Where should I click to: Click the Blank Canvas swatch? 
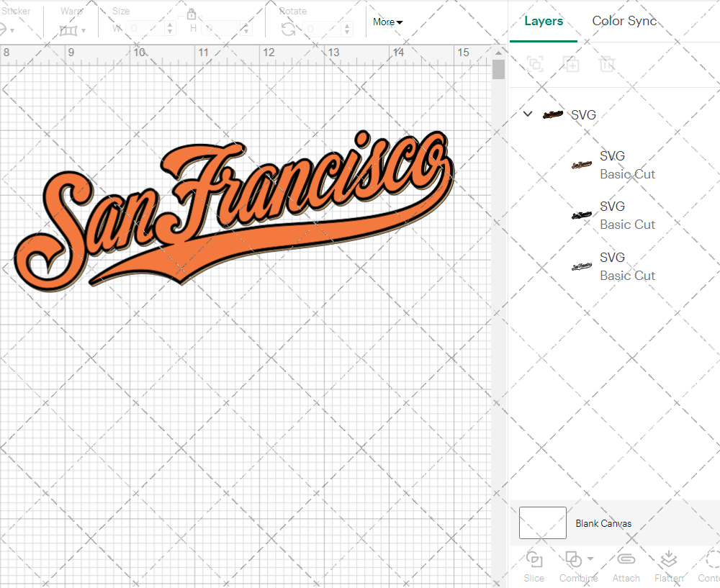pos(543,523)
